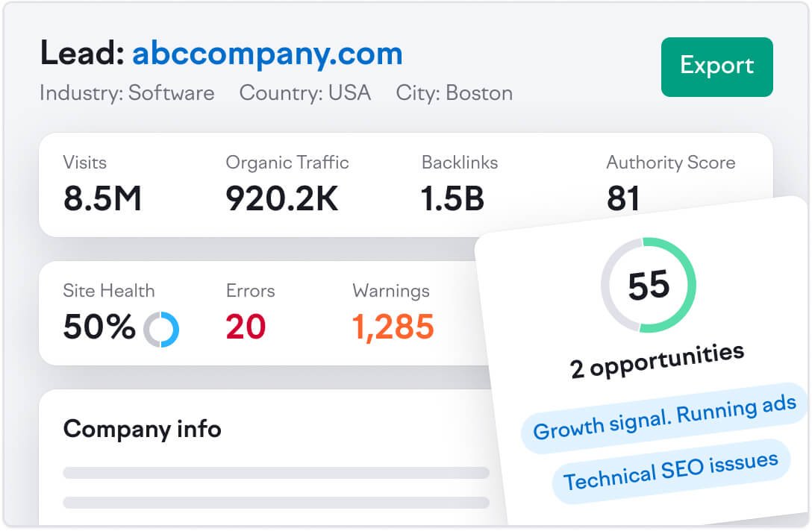Open the abccompany.com lead link
The width and height of the screenshot is (812, 531).
coord(267,54)
